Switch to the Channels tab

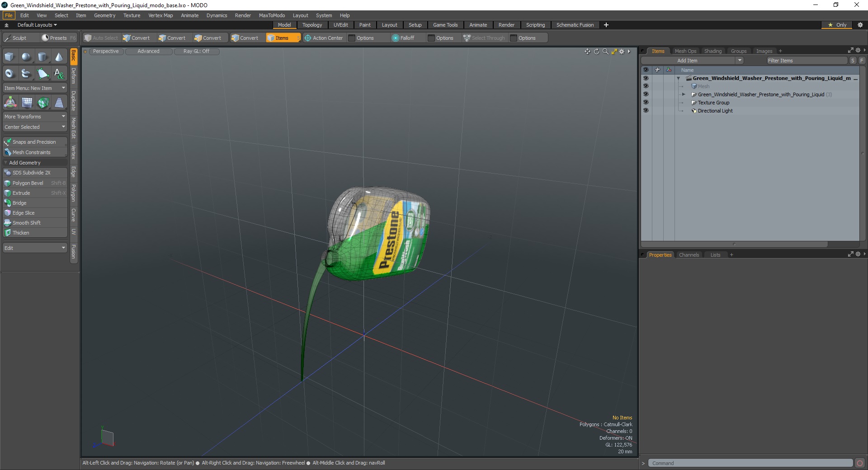689,255
